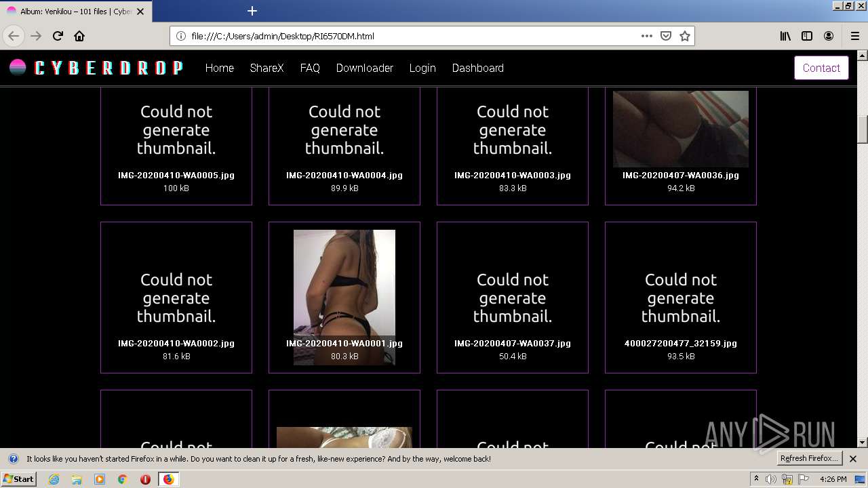
Task: Close the Album Venkilou tab
Action: [x=140, y=12]
